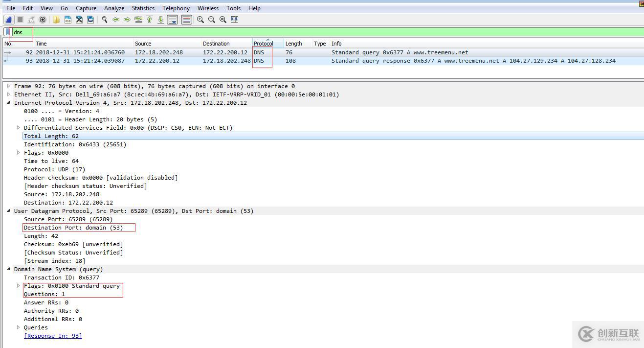Zoom out packet text
This screenshot has width=644, height=348.
[x=212, y=20]
